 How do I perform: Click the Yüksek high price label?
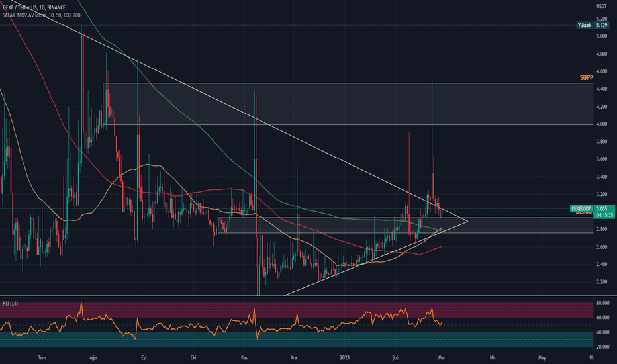pos(585,25)
